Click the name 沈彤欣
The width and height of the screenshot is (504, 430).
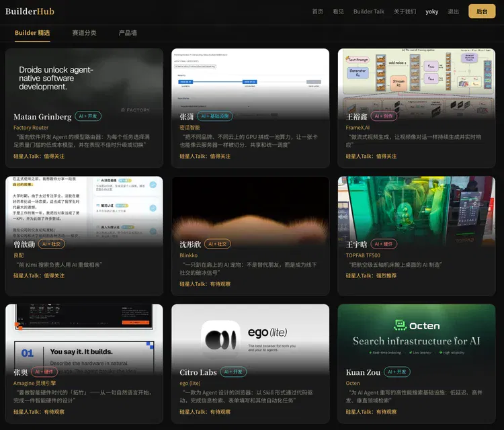[190, 245]
